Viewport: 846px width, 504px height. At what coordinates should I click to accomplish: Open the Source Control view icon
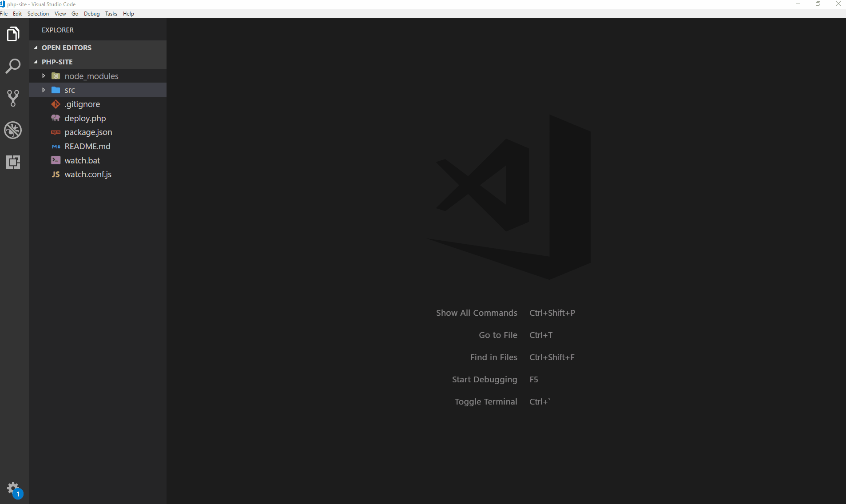tap(13, 98)
